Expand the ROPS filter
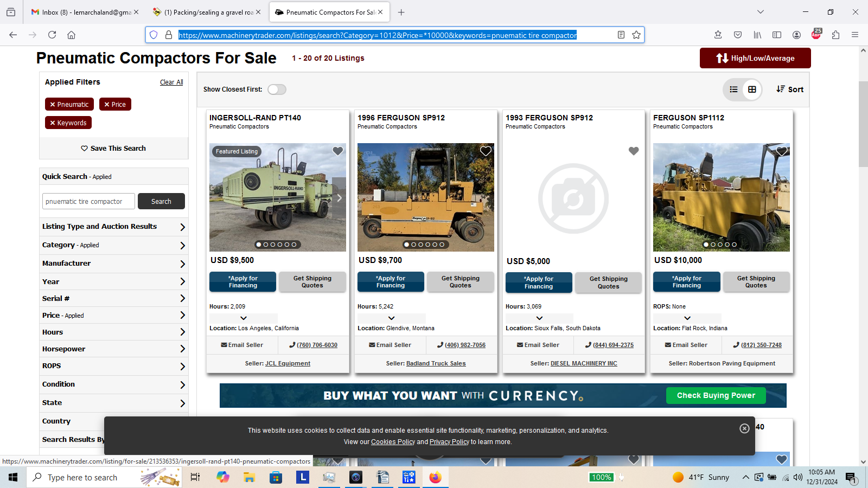The width and height of the screenshot is (868, 488). (114, 366)
